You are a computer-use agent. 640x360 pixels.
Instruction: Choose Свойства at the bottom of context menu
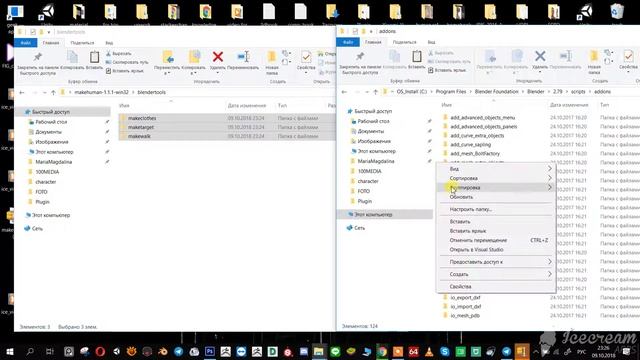tap(496, 286)
